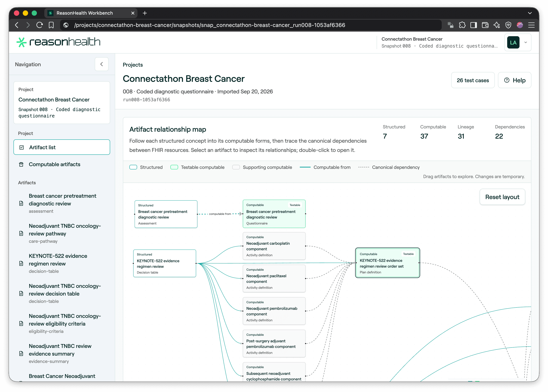
Task: Select the structured Assessment node on the map
Action: 166,214
